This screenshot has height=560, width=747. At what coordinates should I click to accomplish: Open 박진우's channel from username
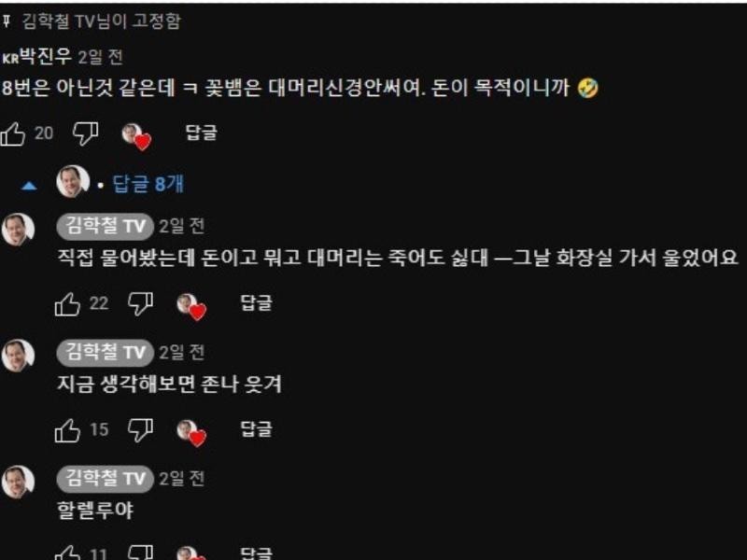[46, 57]
